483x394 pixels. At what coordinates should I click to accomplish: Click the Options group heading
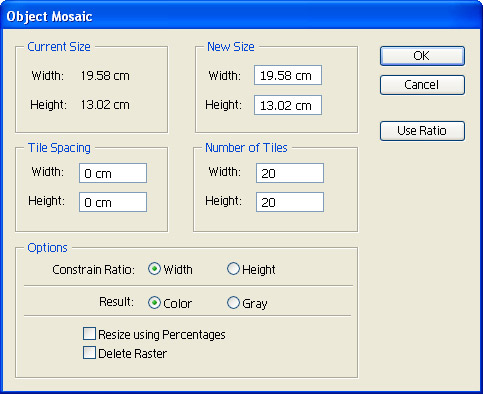pyautogui.click(x=47, y=248)
